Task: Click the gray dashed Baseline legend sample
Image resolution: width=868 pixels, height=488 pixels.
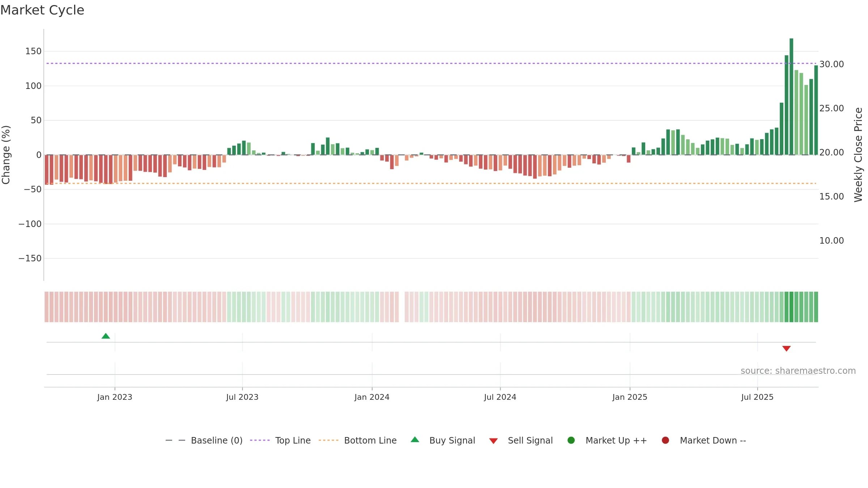Action: coord(175,440)
